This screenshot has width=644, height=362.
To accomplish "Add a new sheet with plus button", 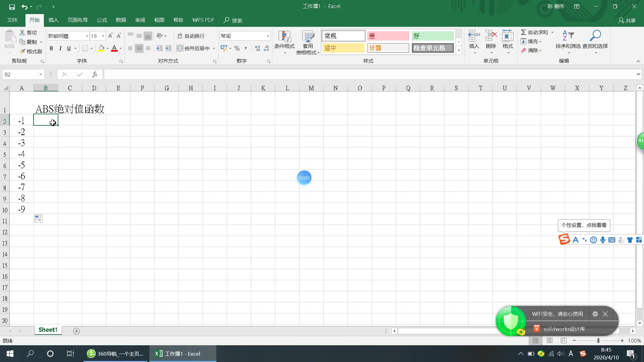I will click(76, 331).
